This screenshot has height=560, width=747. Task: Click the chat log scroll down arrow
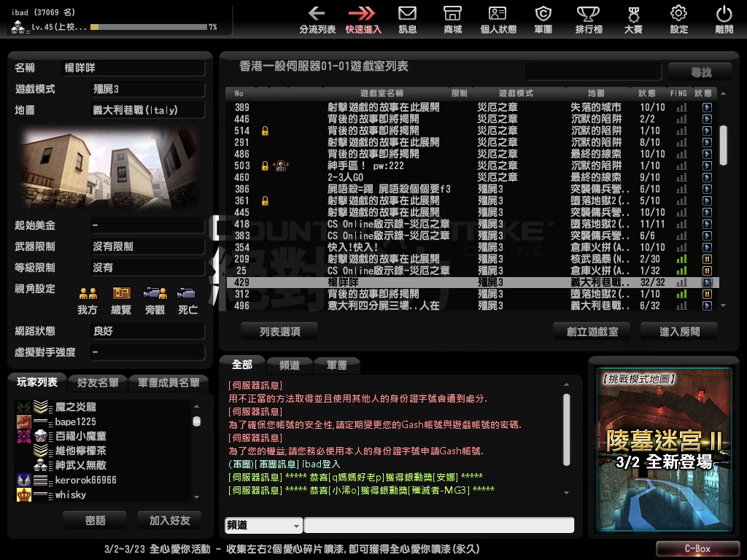tap(566, 493)
